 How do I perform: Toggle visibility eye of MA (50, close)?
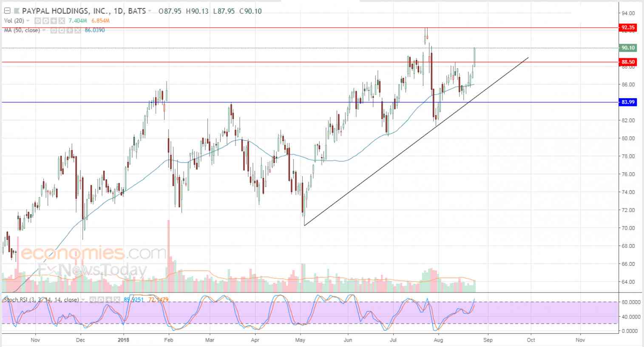click(x=54, y=31)
